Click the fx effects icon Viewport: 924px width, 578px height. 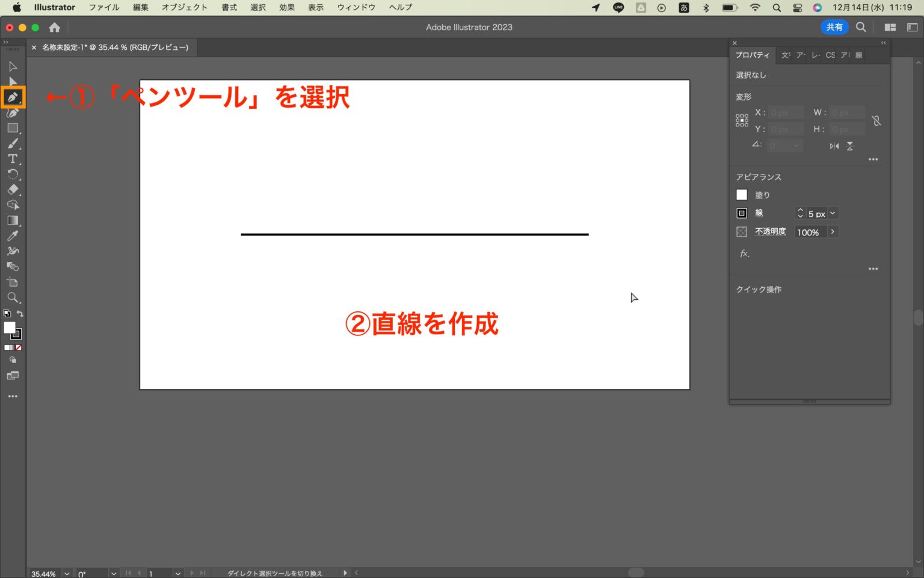click(745, 253)
